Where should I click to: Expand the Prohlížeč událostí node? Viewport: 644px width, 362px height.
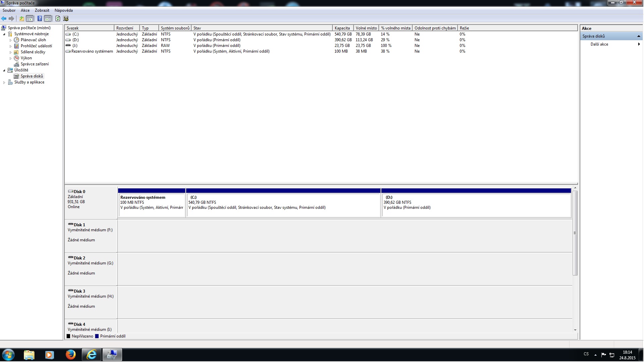[x=10, y=46]
